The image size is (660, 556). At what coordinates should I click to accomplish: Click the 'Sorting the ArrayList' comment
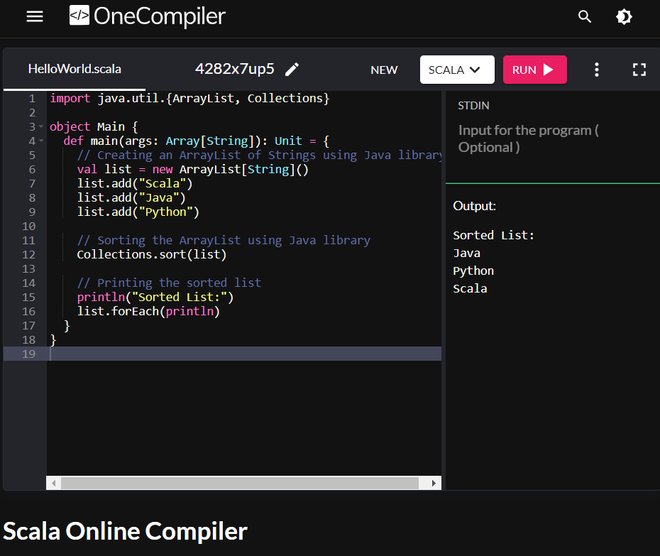point(224,240)
